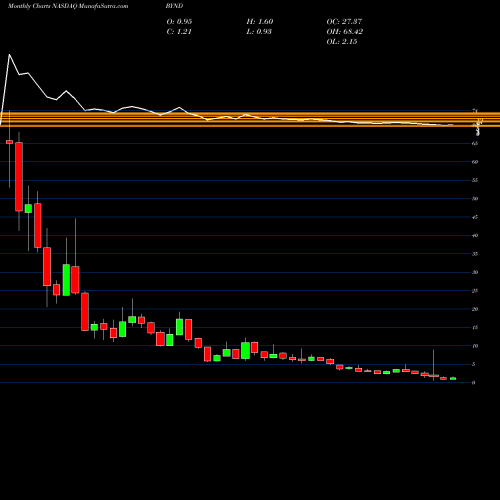Click the 40 price axis label

475,235
